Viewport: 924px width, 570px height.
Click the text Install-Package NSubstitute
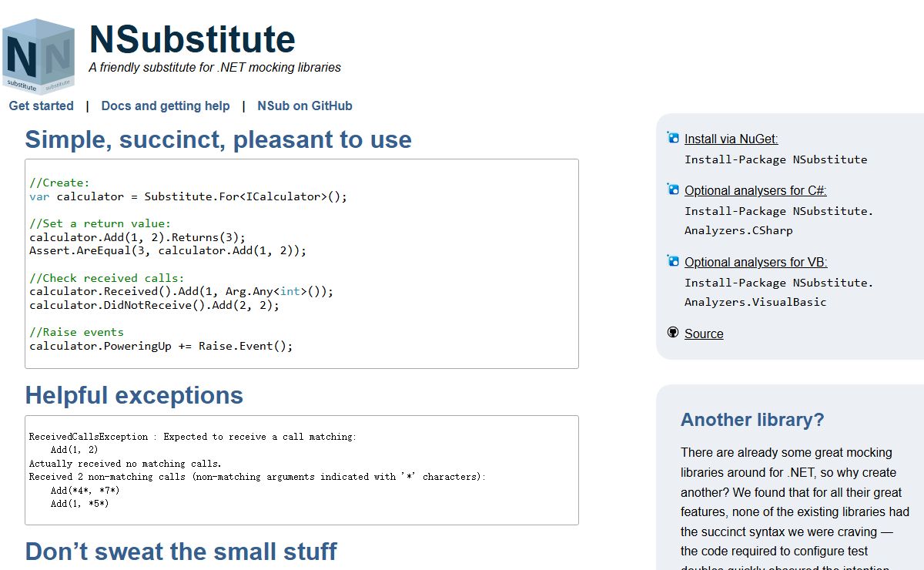coord(775,159)
